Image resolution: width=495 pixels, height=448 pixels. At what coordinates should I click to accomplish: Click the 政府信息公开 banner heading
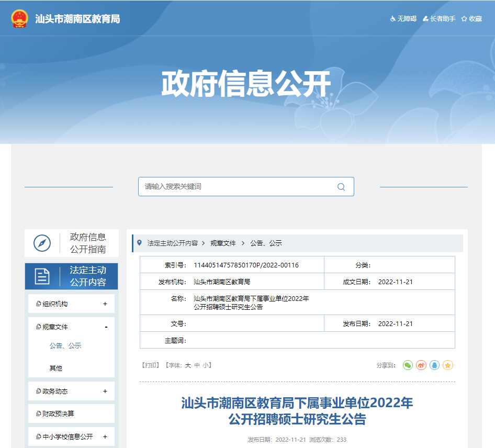click(246, 83)
